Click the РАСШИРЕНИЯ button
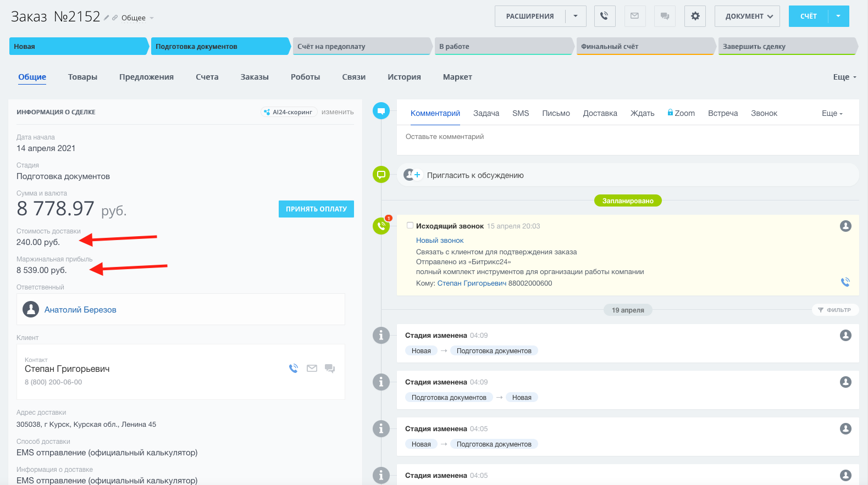 coord(530,16)
